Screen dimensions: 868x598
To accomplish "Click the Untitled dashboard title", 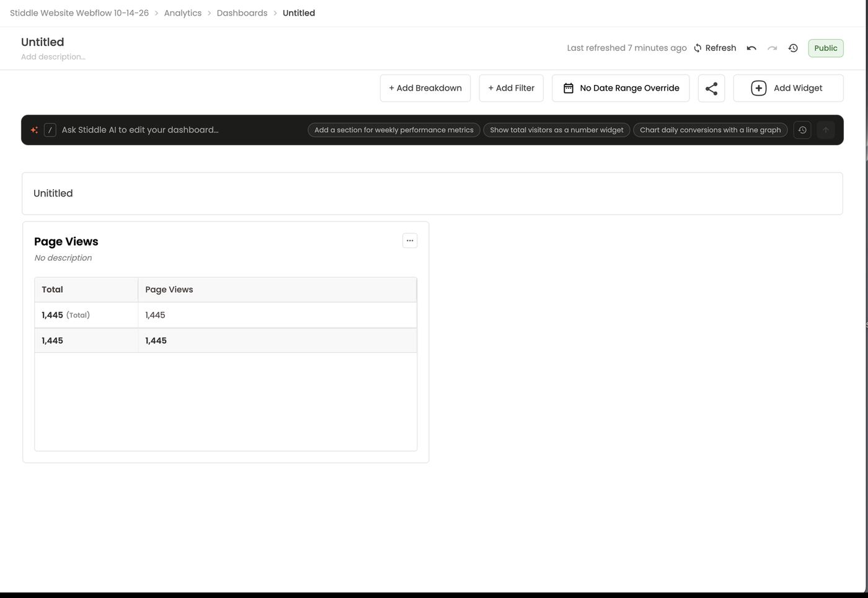I will [43, 42].
